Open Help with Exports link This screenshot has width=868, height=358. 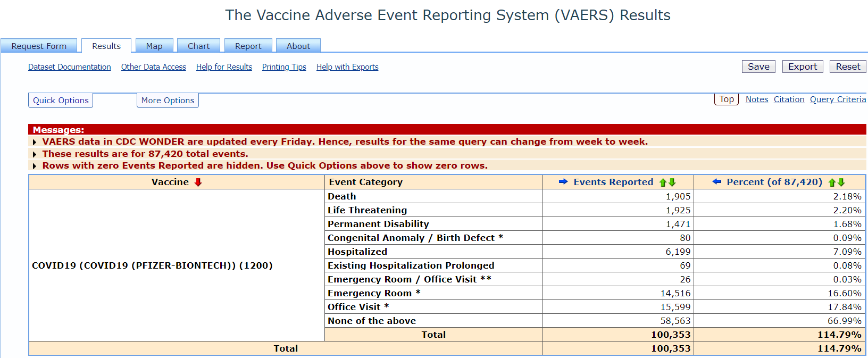click(x=347, y=67)
